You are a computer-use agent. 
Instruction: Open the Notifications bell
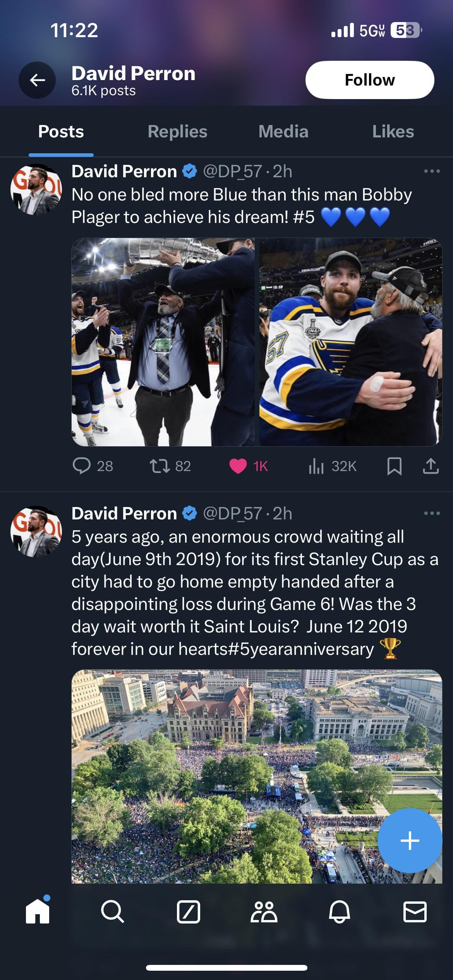point(339,912)
